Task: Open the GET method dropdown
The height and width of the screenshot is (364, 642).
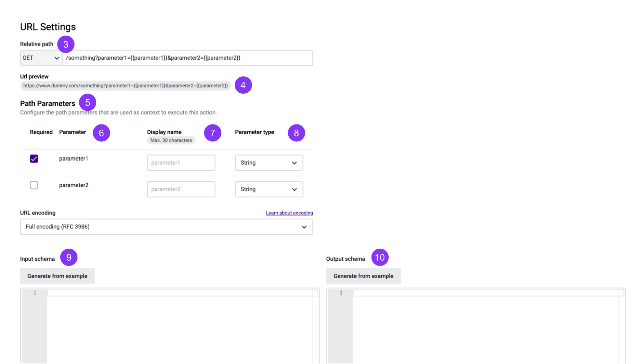Action: click(40, 58)
